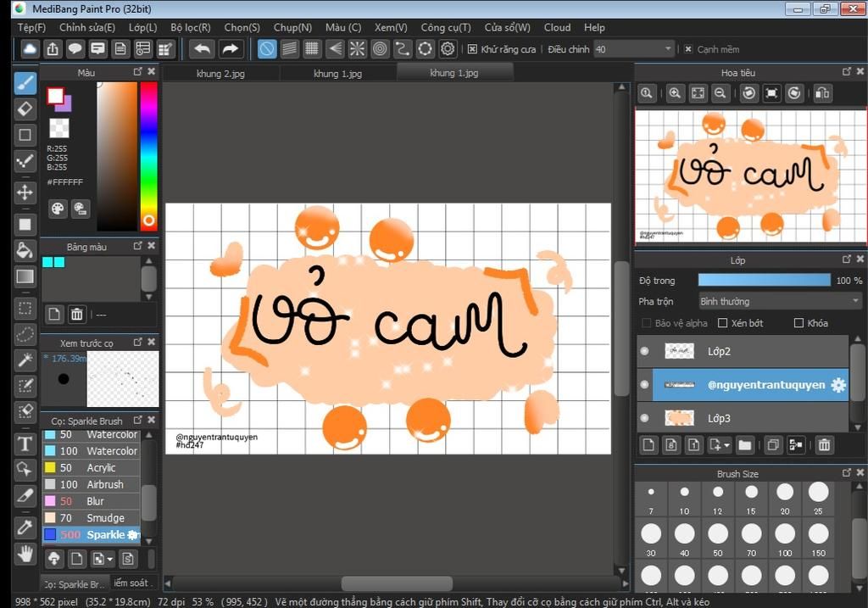Select the Blur brush
This screenshot has height=608, width=868.
tap(92, 501)
